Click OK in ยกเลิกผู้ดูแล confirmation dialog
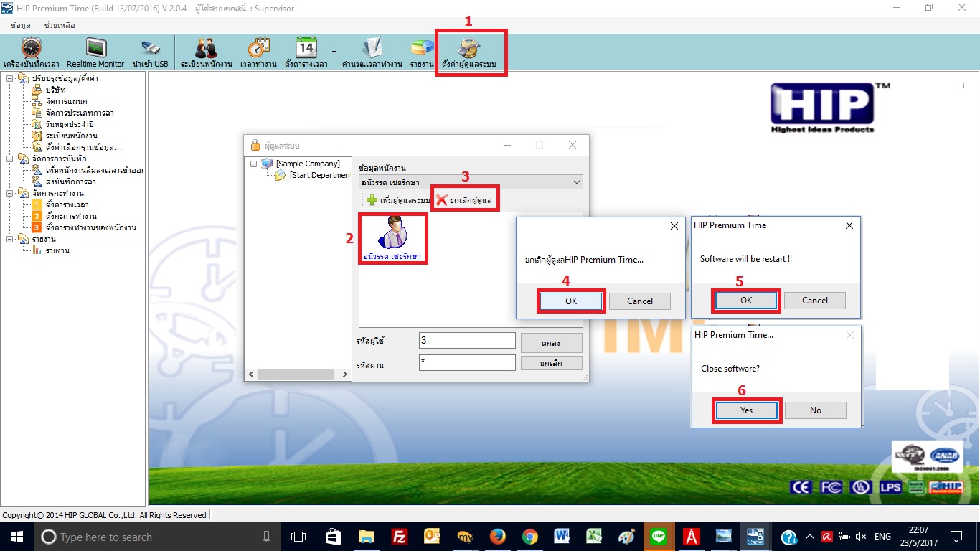 [571, 301]
